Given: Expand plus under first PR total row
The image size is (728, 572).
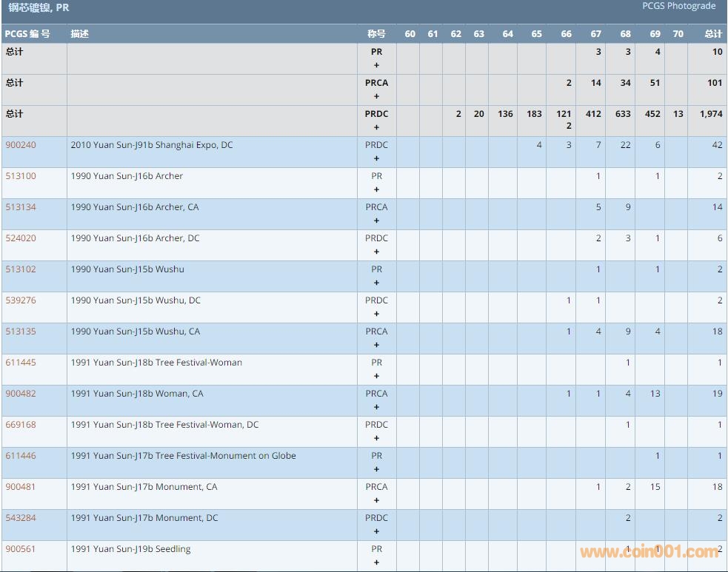Looking at the screenshot, I should point(376,65).
